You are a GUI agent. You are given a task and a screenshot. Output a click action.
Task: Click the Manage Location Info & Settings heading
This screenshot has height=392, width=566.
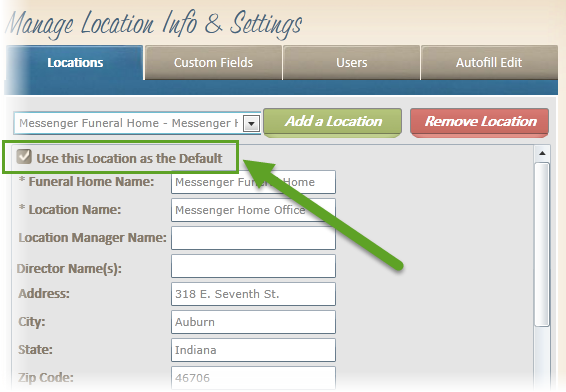click(x=154, y=24)
